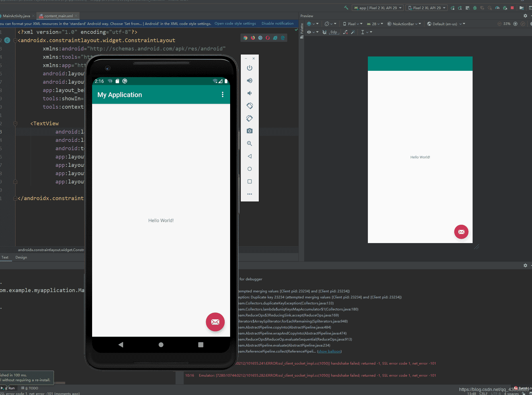This screenshot has height=395, width=532.
Task: Take a screenshot using the emulator camera icon
Action: 249,131
